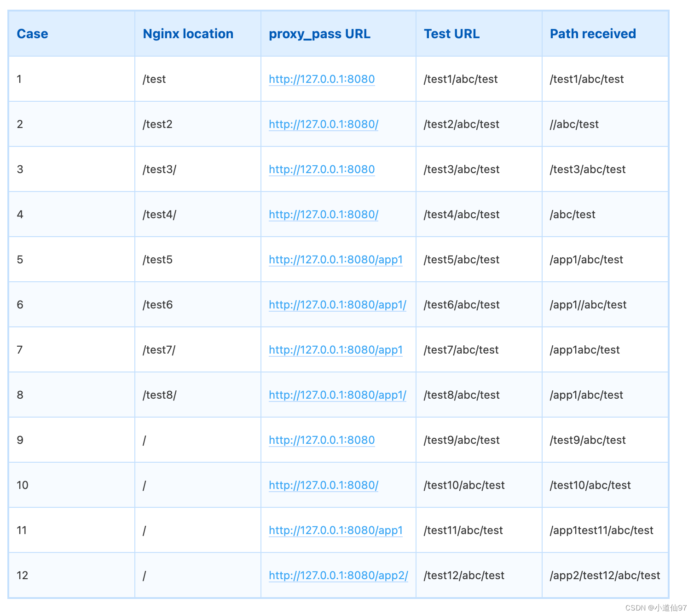Click the Nginx location '/' in case 10 row

(x=198, y=485)
